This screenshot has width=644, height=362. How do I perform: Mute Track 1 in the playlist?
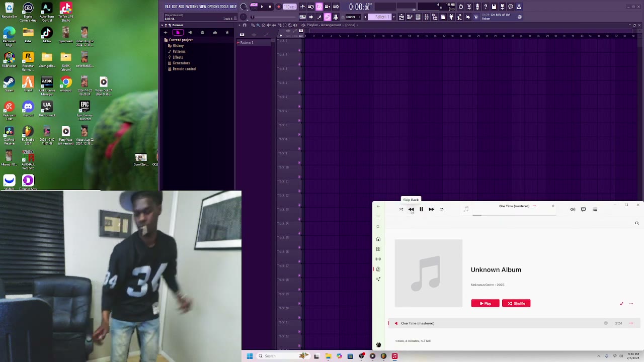point(299,50)
